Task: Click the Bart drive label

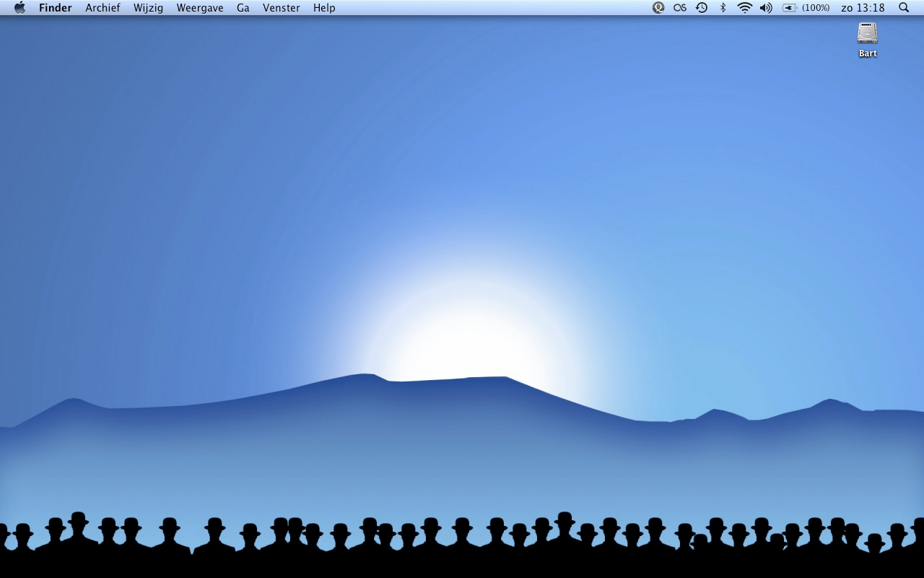Action: pyautogui.click(x=868, y=53)
